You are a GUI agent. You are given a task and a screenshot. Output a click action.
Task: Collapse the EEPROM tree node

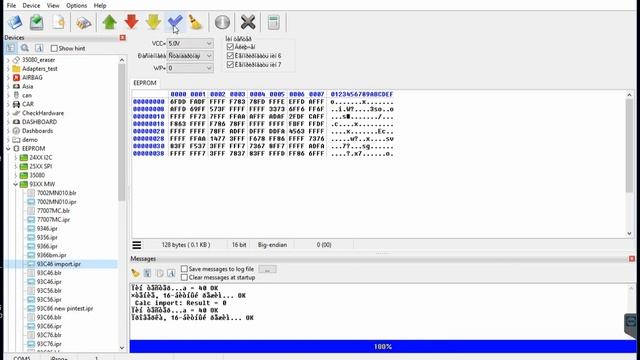8,149
